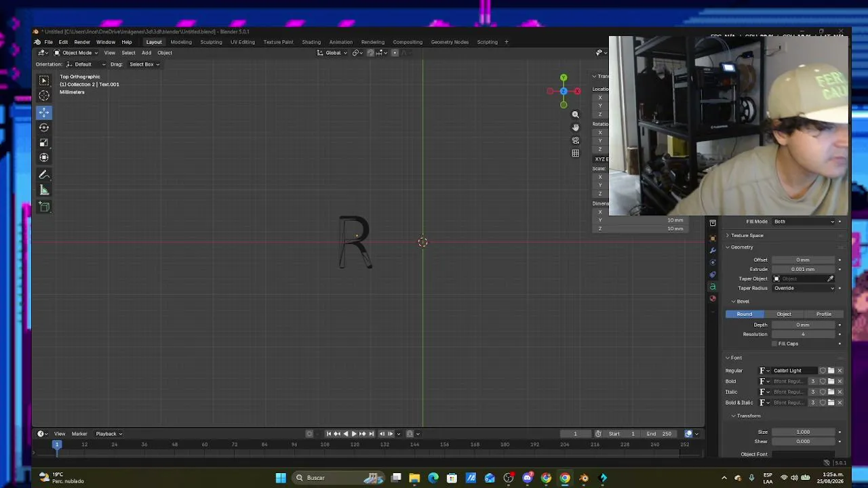Select Profile bevel mode
868x488 pixels.
[x=824, y=314]
